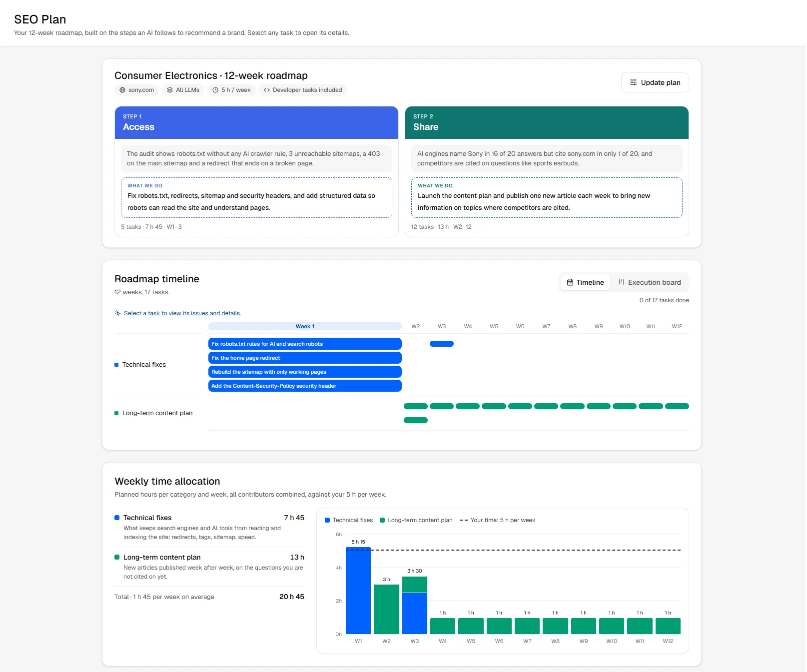Screen dimensions: 807x672
Task: Click the green segment of the W3 bar
Action: point(415,585)
